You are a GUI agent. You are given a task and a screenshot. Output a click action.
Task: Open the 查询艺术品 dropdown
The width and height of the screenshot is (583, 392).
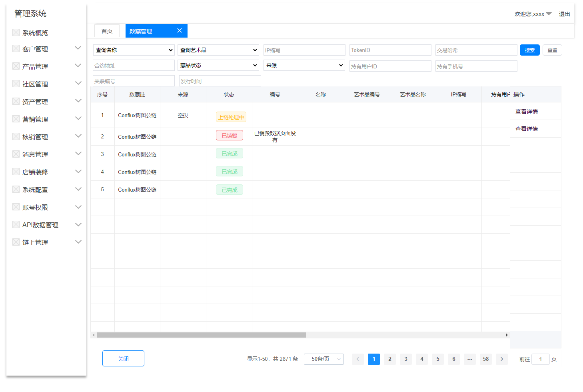[218, 50]
